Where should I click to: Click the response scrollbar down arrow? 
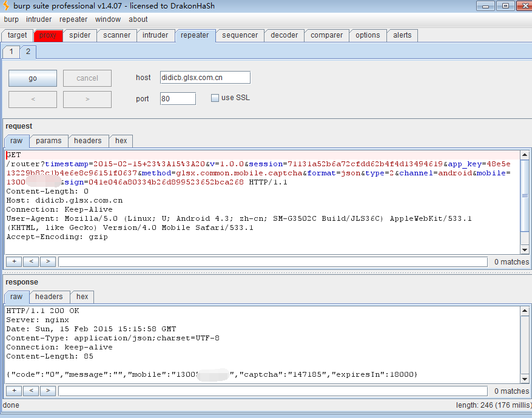pos(525,379)
